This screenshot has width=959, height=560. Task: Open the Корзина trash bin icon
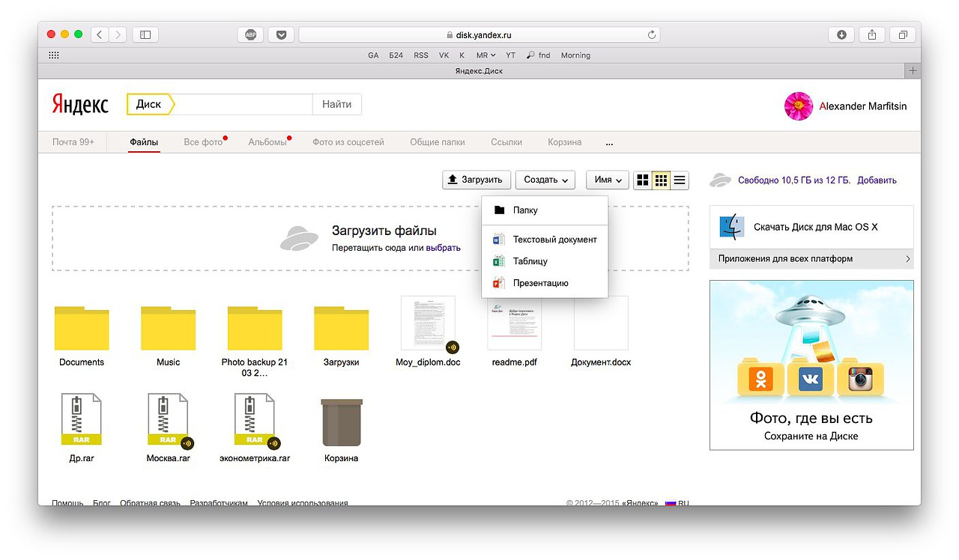[x=342, y=423]
